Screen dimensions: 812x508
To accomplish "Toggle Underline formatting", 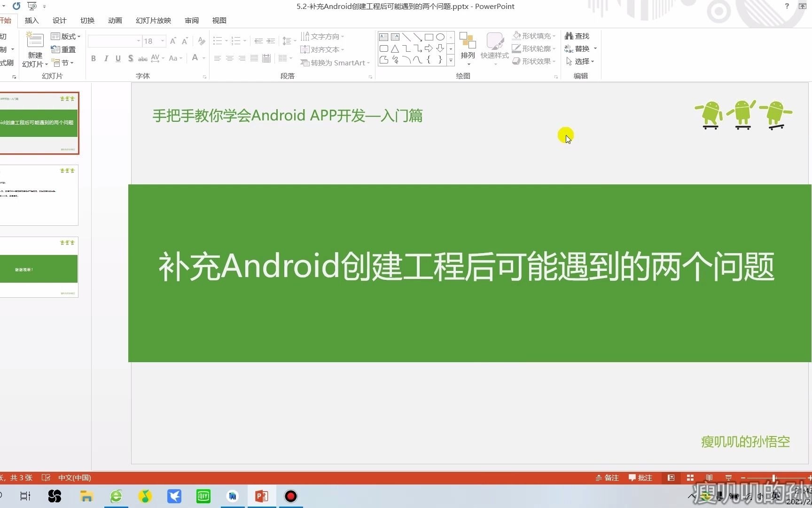I will (x=118, y=58).
